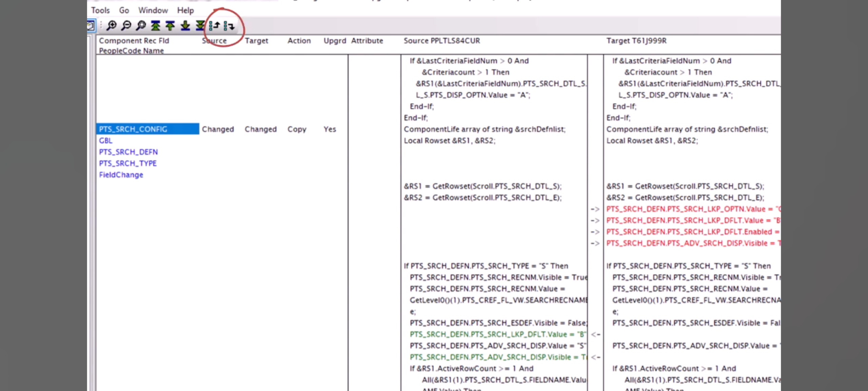Select the PTS_SRCH_DEFN record entry
Viewport: 868px width, 391px height.
(129, 152)
